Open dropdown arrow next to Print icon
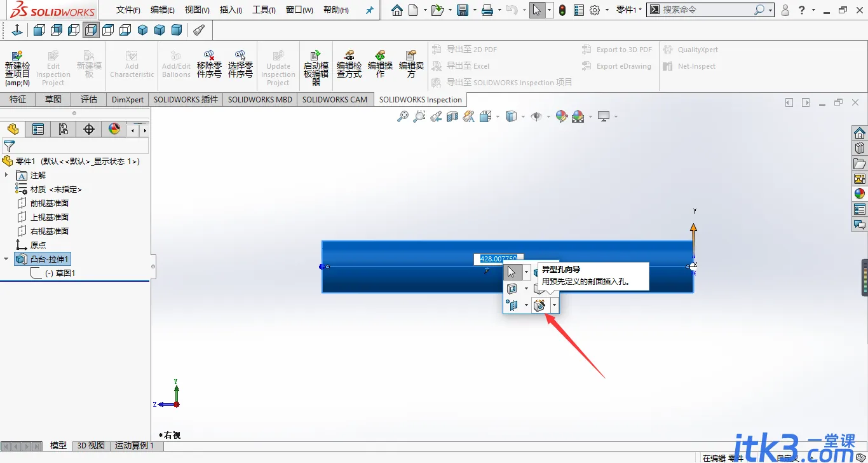 pyautogui.click(x=499, y=10)
